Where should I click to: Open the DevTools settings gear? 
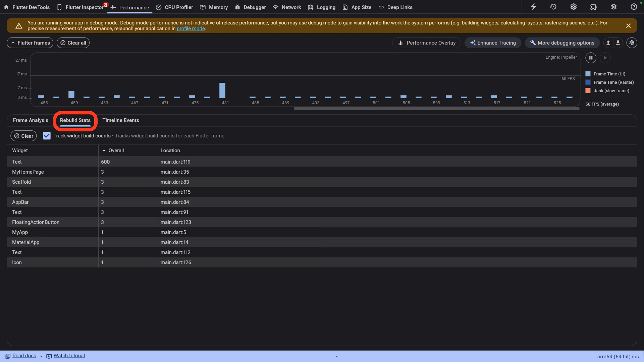pos(573,7)
